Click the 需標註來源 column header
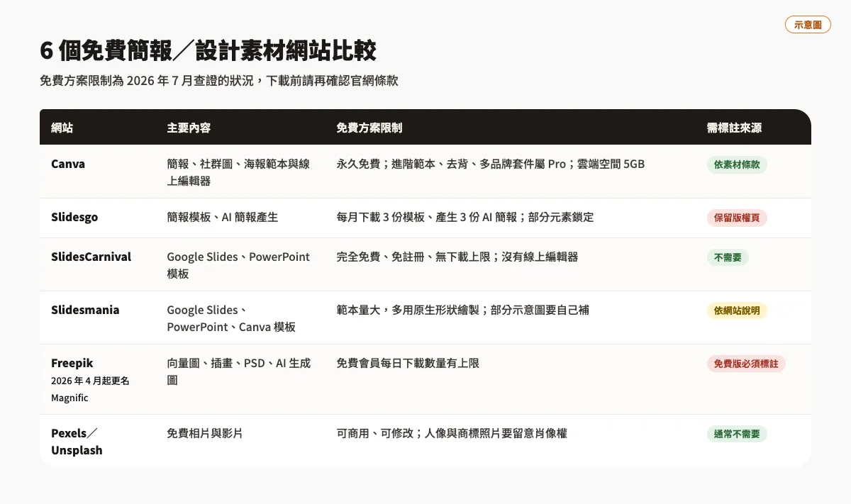This screenshot has height=504, width=851. (735, 128)
